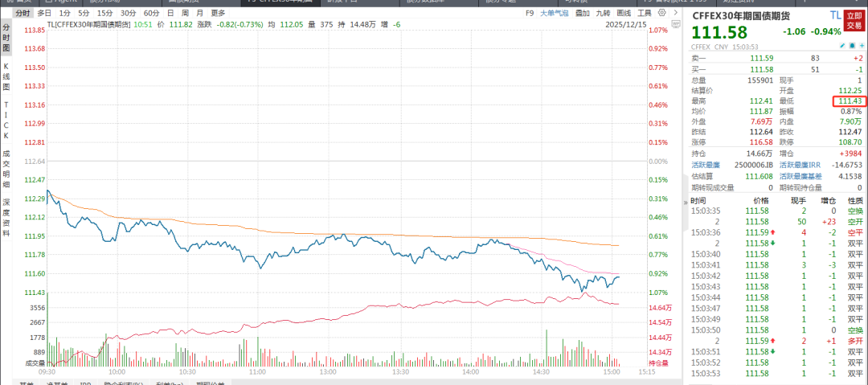
Task: Click the F9 button in chart toolbar
Action: (x=530, y=14)
